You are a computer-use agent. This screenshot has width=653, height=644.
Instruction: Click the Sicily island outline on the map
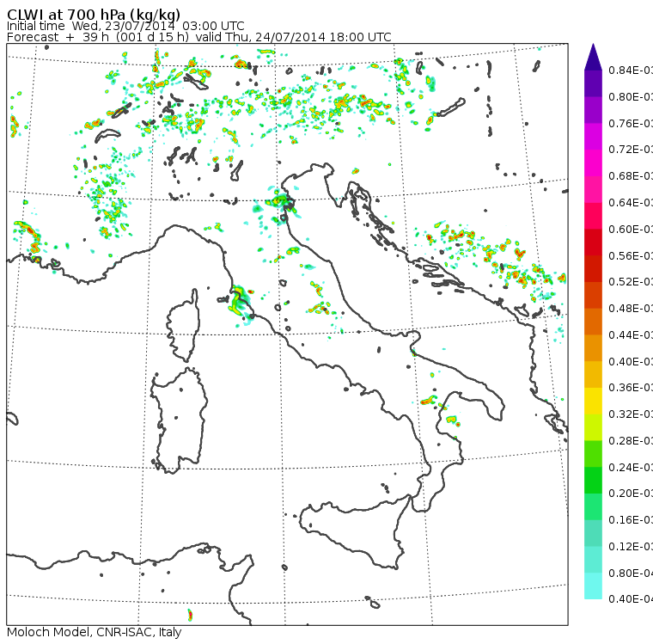pyautogui.click(x=354, y=531)
